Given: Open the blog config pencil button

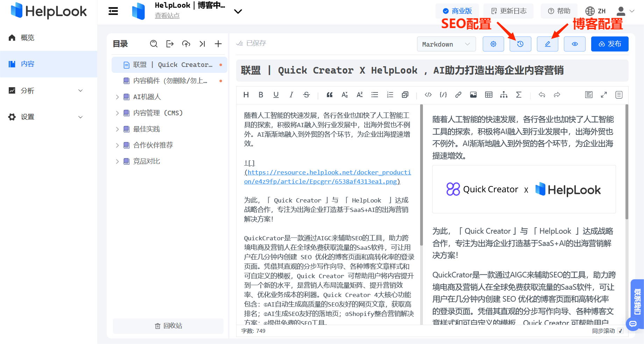Looking at the screenshot, I should pyautogui.click(x=547, y=44).
